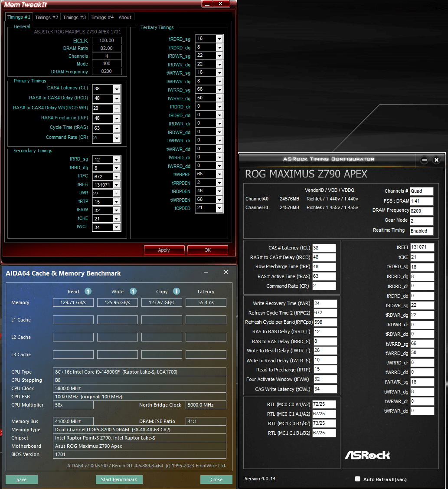The width and height of the screenshot is (448, 489).
Task: Click the OK button in MemTweakIt
Action: click(208, 250)
